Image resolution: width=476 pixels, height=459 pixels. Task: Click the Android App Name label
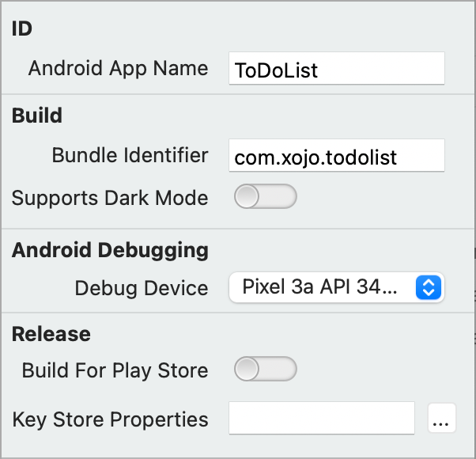click(118, 68)
